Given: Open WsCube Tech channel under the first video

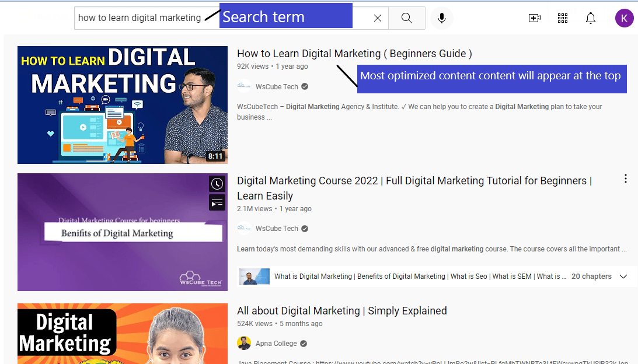Looking at the screenshot, I should coord(277,87).
